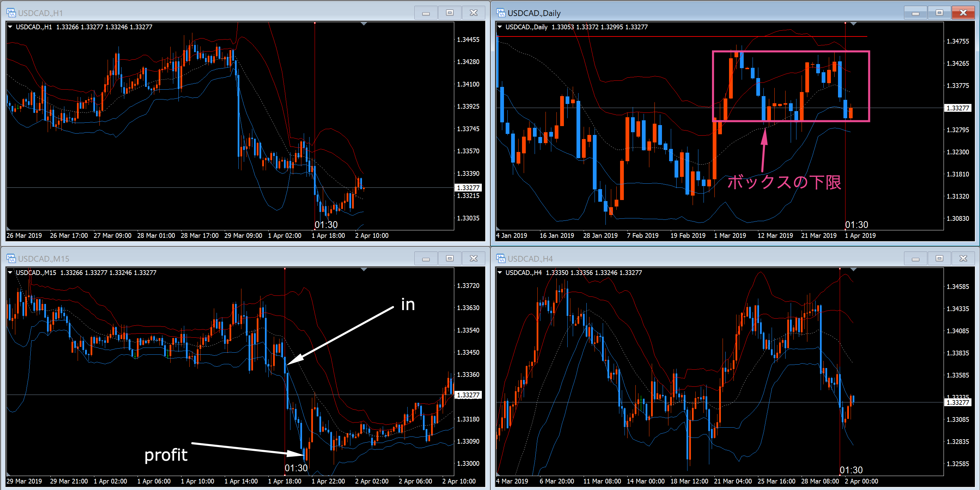Select the pink box rectangle on Daily chart
Image resolution: width=980 pixels, height=490 pixels.
[x=791, y=51]
